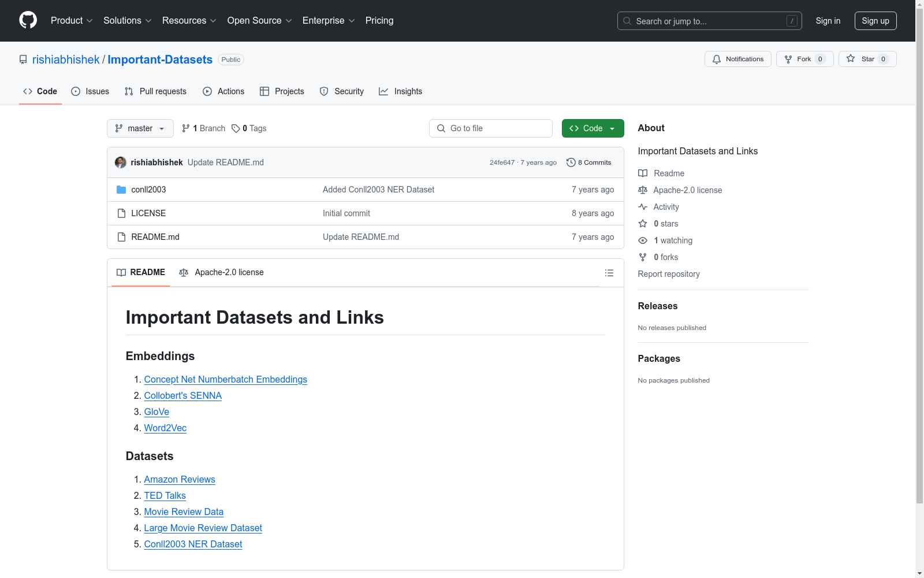
Task: Click the Sign in link
Action: point(828,21)
